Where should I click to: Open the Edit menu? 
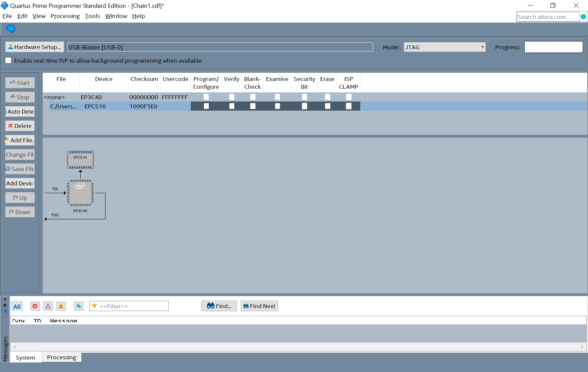22,16
